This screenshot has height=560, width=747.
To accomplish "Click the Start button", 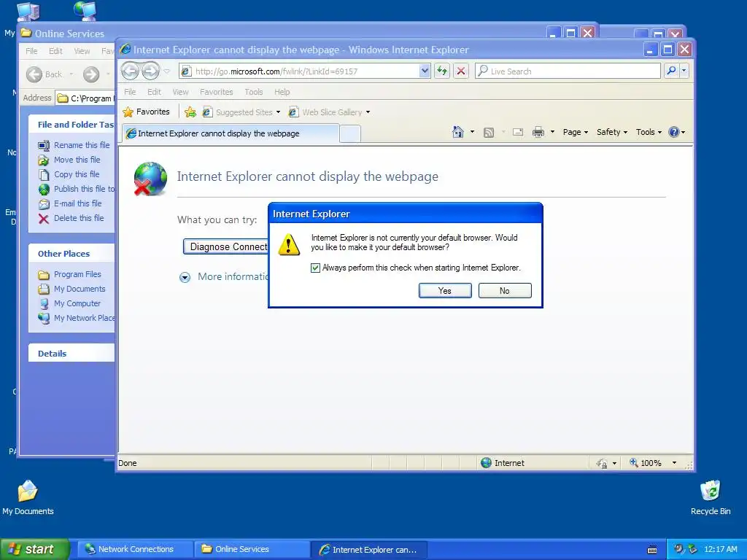I will pos(35,550).
